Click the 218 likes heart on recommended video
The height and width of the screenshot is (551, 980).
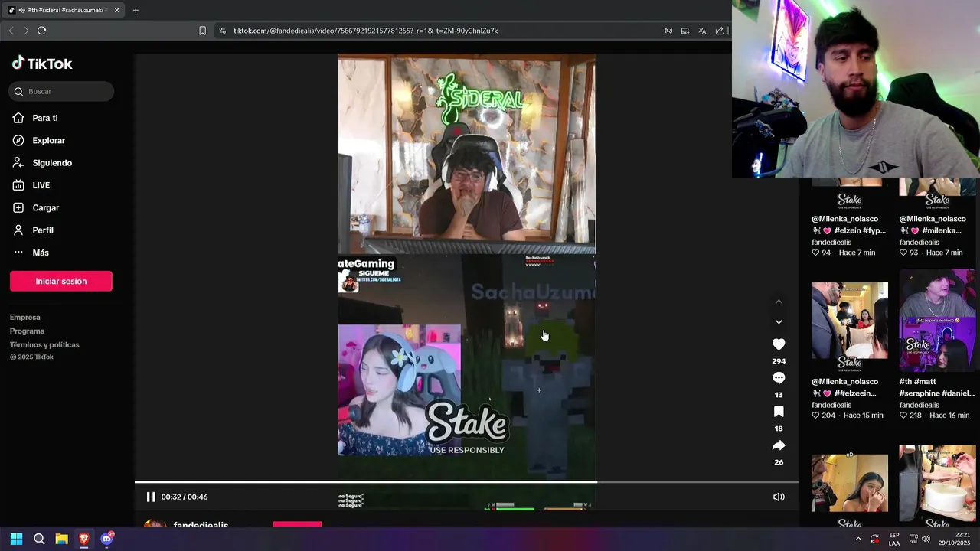(903, 416)
